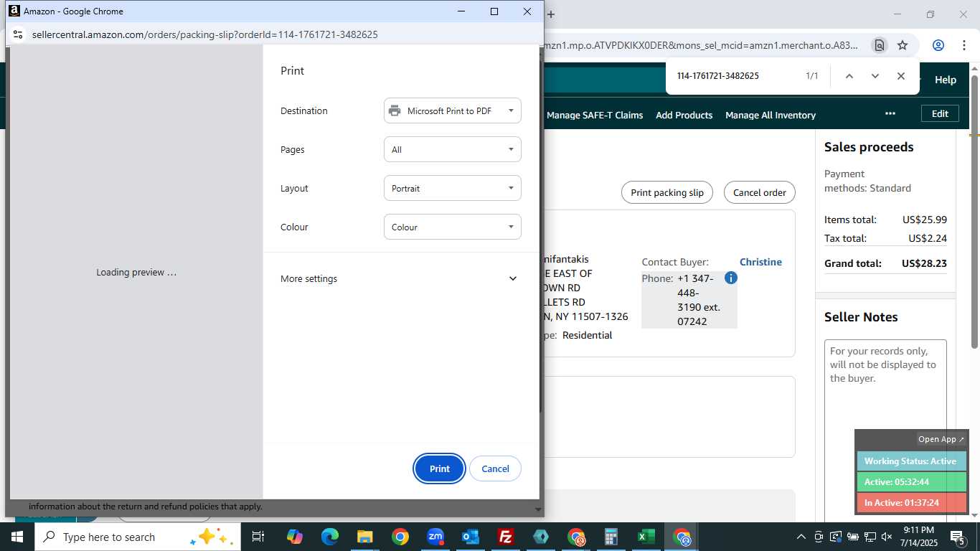Screen dimensions: 980x551
Task: Open the Destination dropdown showing Microsoft Print to PDF
Action: [x=453, y=110]
